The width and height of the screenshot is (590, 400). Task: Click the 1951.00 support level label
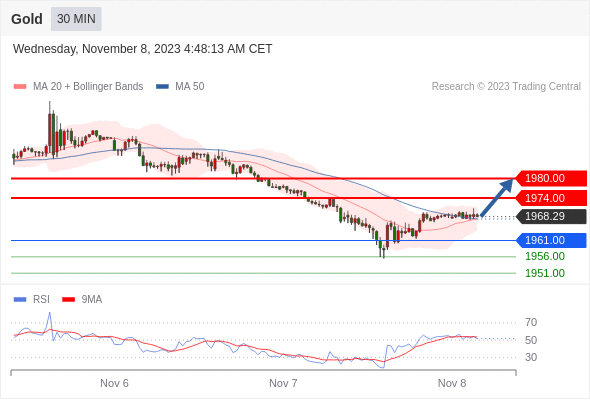[x=545, y=273]
